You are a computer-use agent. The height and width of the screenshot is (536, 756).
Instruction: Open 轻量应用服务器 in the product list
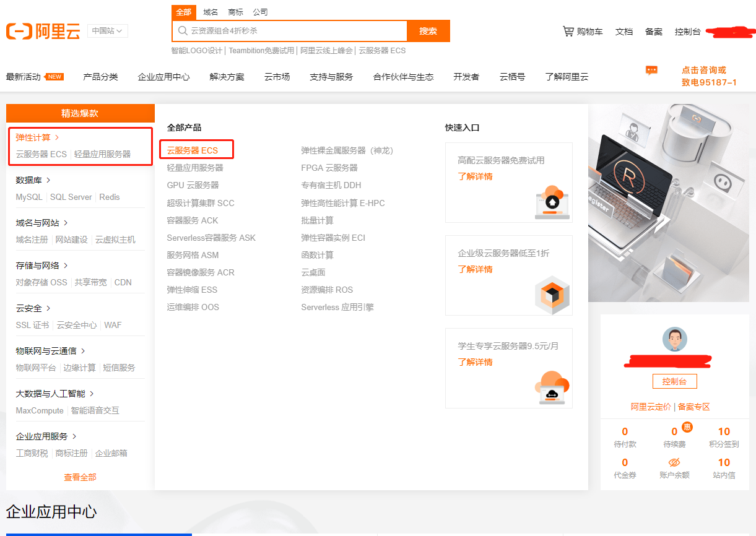coord(195,168)
